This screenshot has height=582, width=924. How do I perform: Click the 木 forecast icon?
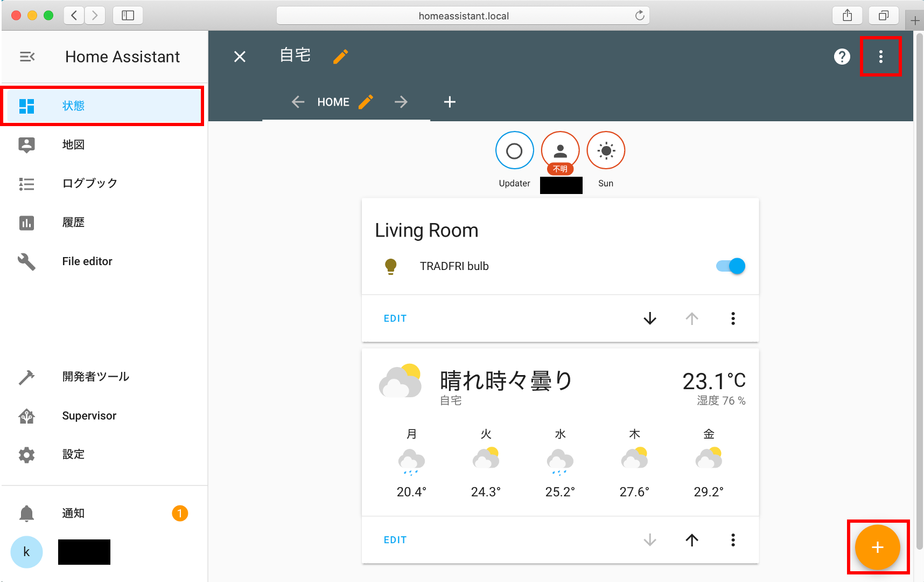(634, 459)
